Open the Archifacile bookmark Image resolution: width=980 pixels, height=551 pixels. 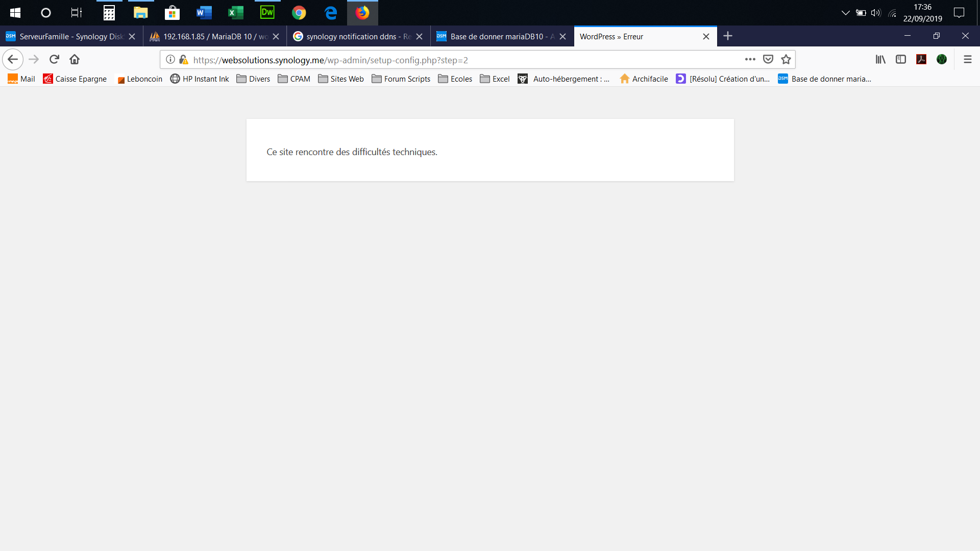point(644,79)
